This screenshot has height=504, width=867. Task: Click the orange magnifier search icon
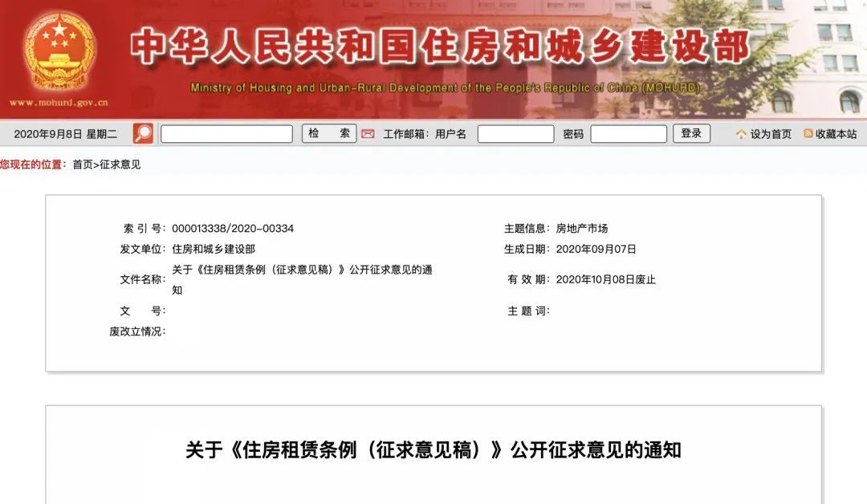coord(143,134)
